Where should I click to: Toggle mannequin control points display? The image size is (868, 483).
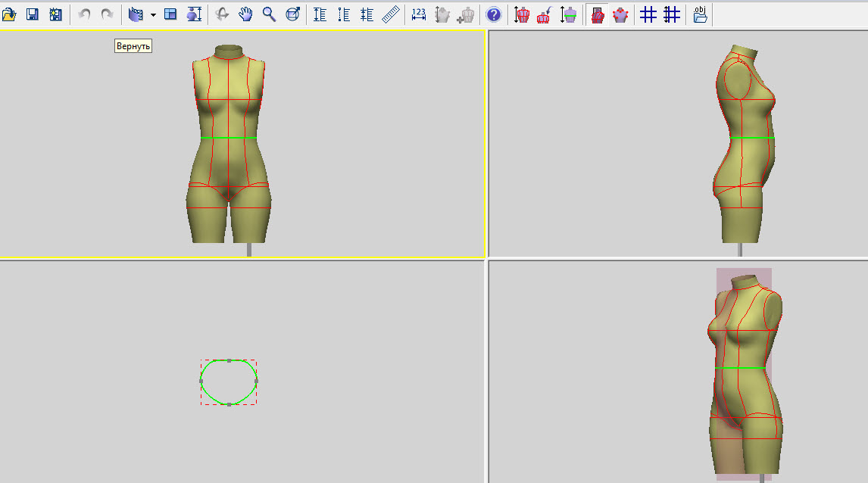(620, 14)
